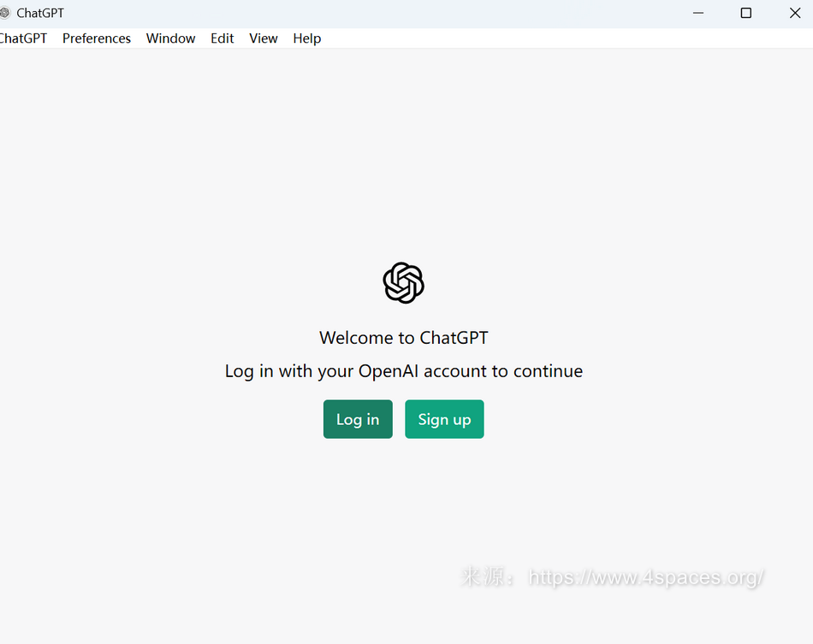Open the Help menu
This screenshot has width=813, height=644.
[306, 38]
